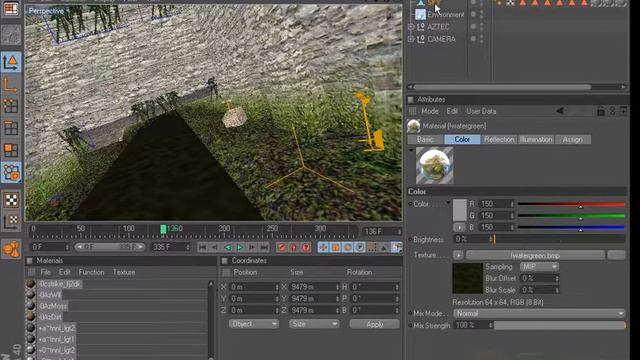640x360 pixels.
Task: Open the Mix Mode Normal dropdown
Action: pos(539,313)
